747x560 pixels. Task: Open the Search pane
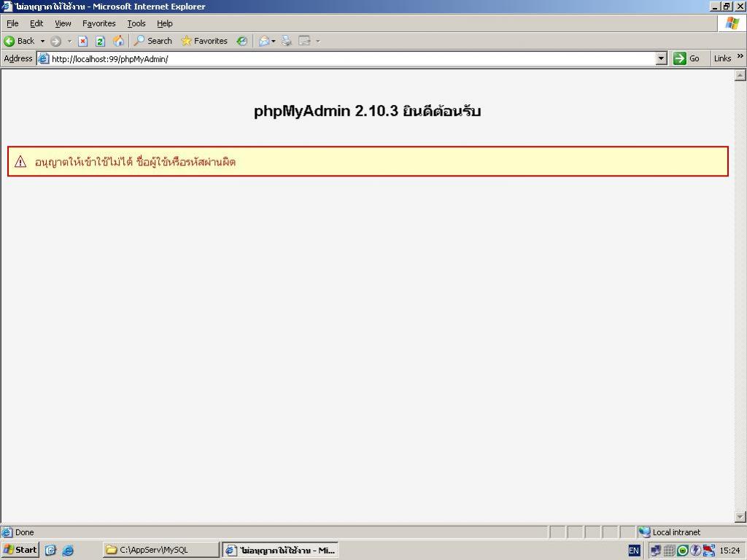coord(153,41)
